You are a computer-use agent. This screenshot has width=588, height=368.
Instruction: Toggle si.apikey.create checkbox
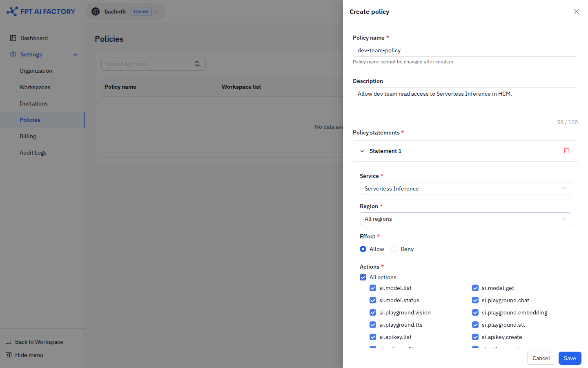coord(475,337)
